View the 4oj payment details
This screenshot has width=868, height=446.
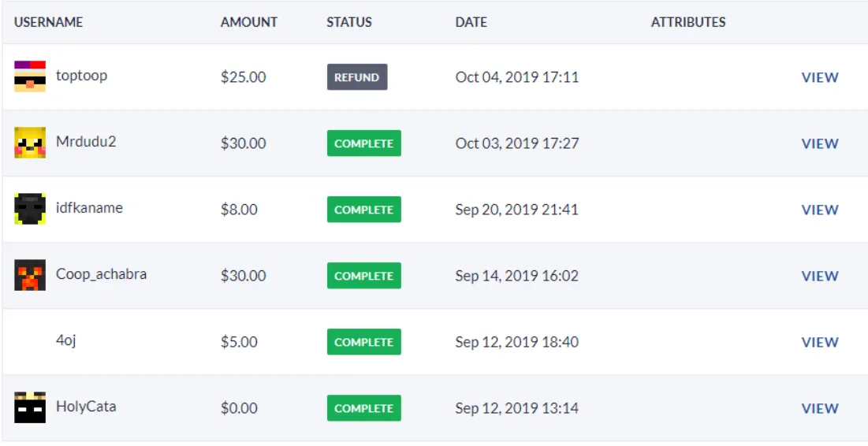819,342
